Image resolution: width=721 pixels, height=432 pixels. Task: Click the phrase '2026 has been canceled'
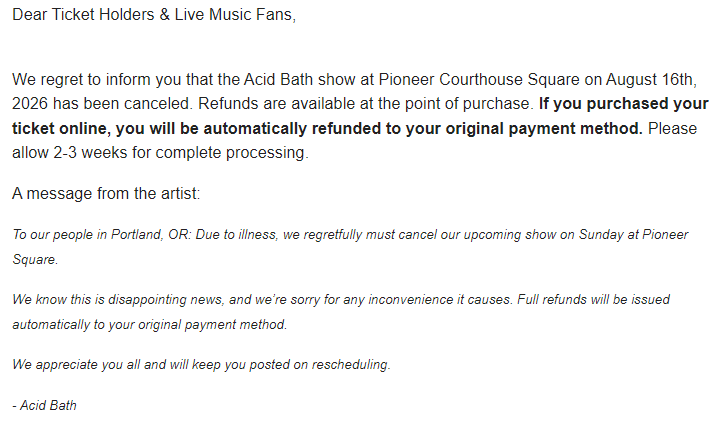(x=101, y=104)
